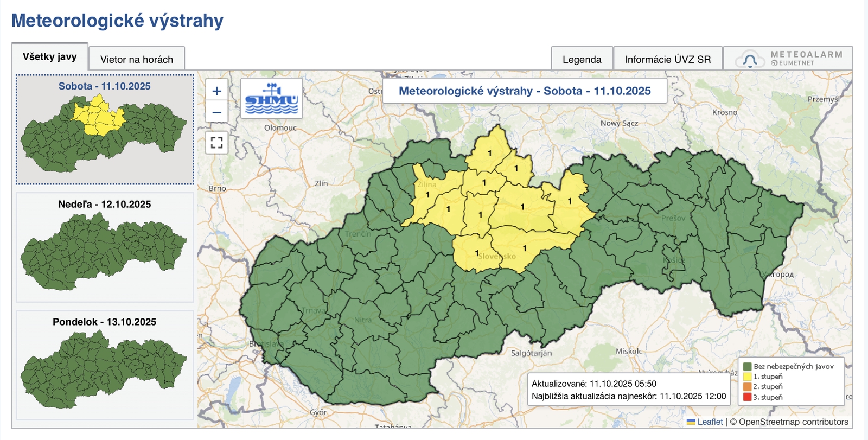Switch to Vietor na horách tab
Image resolution: width=868 pixels, height=440 pixels.
coord(137,59)
